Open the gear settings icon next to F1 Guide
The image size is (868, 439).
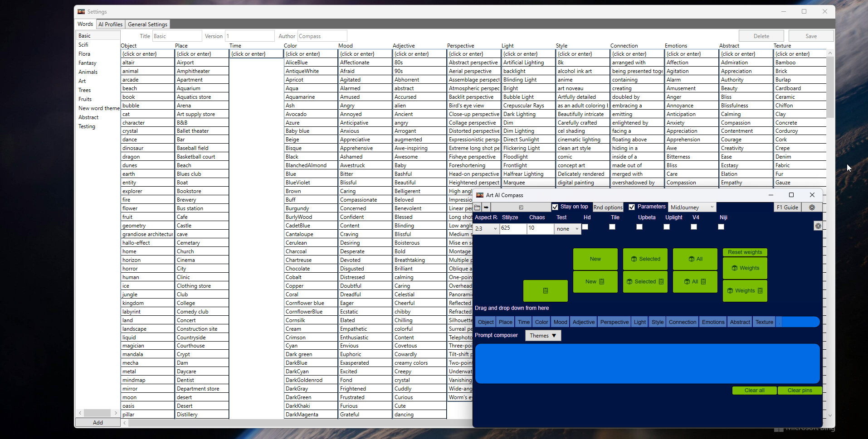[812, 207]
